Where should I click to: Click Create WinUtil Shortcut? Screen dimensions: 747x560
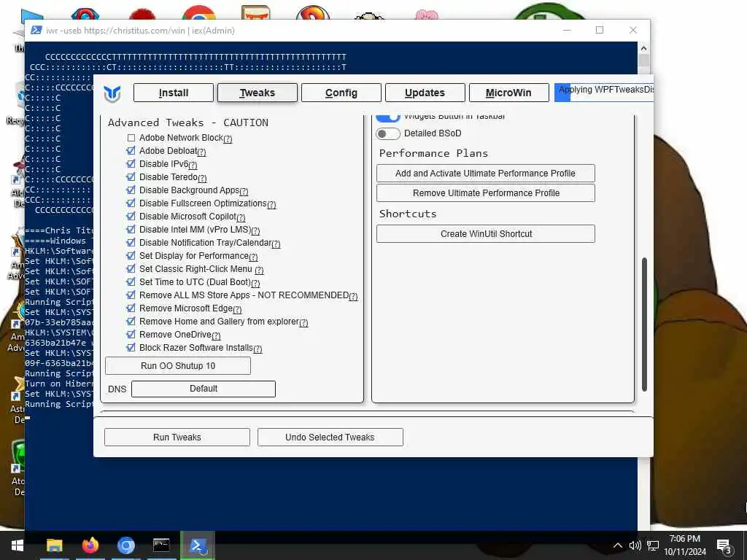(x=485, y=234)
